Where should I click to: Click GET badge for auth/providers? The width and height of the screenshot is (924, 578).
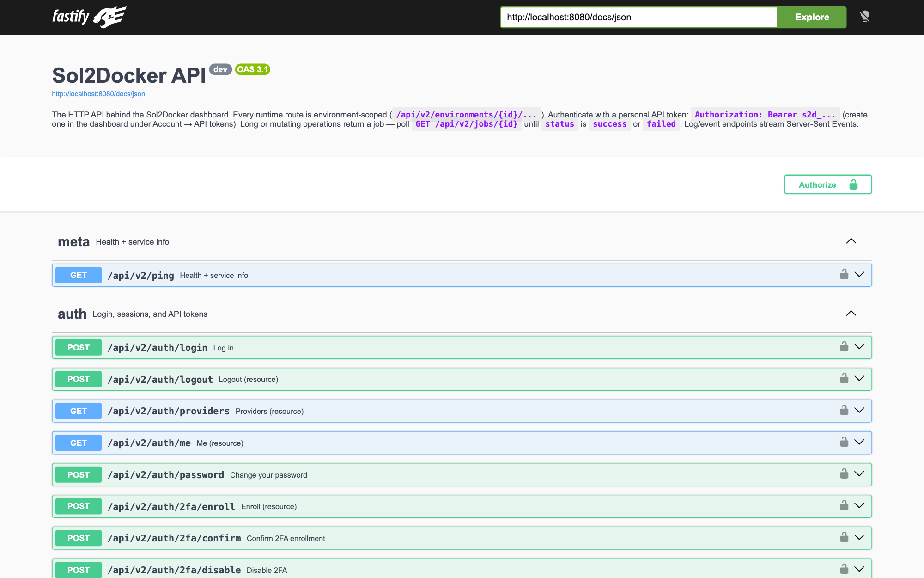point(79,411)
